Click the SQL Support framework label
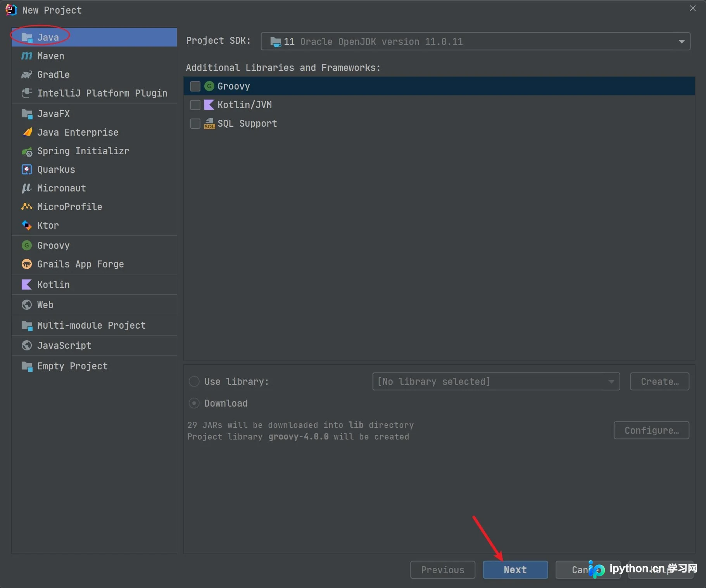 click(247, 123)
